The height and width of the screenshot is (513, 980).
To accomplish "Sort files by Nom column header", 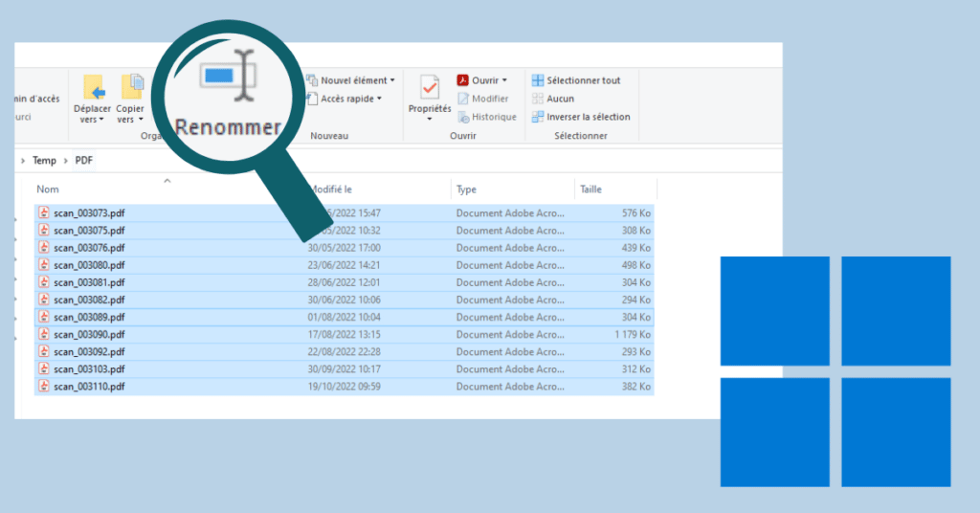I will tap(48, 190).
